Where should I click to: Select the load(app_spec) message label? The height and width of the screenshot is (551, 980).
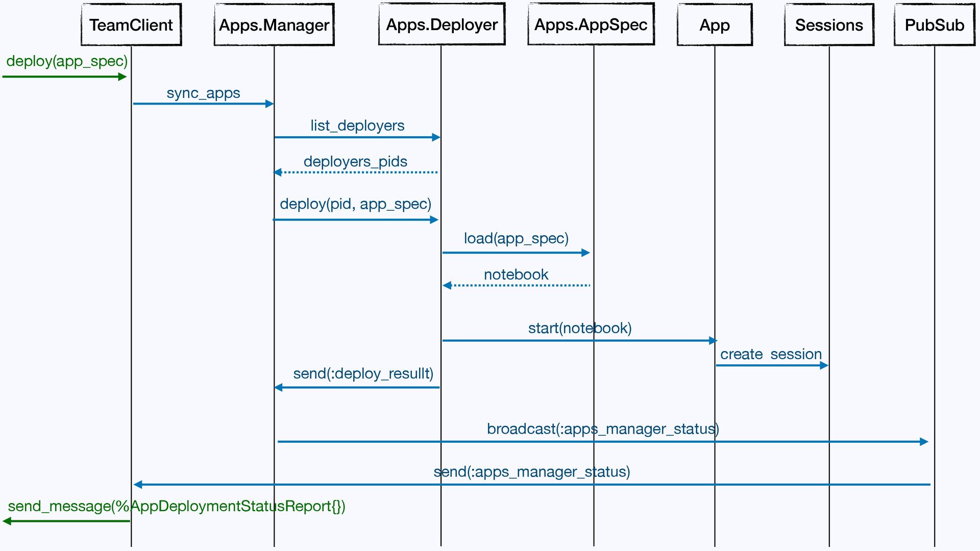[x=516, y=238]
